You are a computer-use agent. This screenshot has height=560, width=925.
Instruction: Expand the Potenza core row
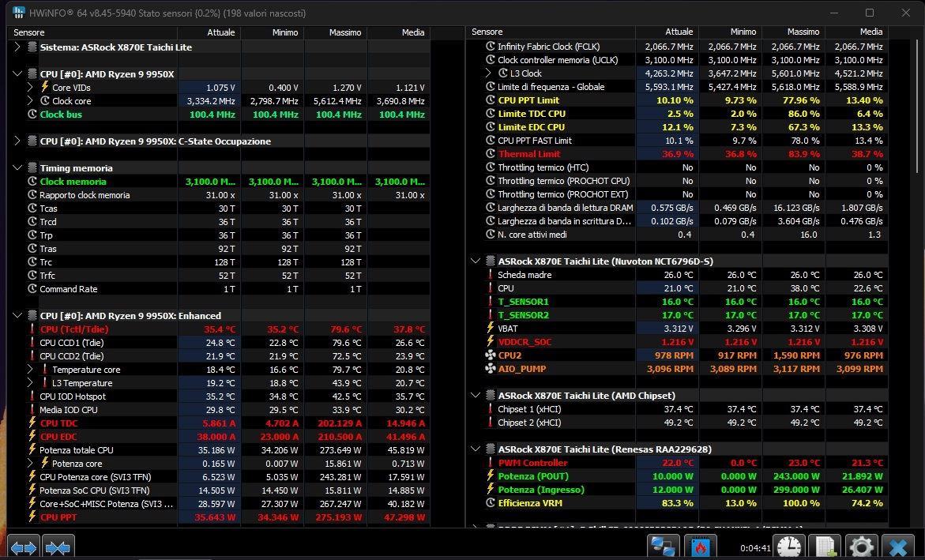coord(30,463)
